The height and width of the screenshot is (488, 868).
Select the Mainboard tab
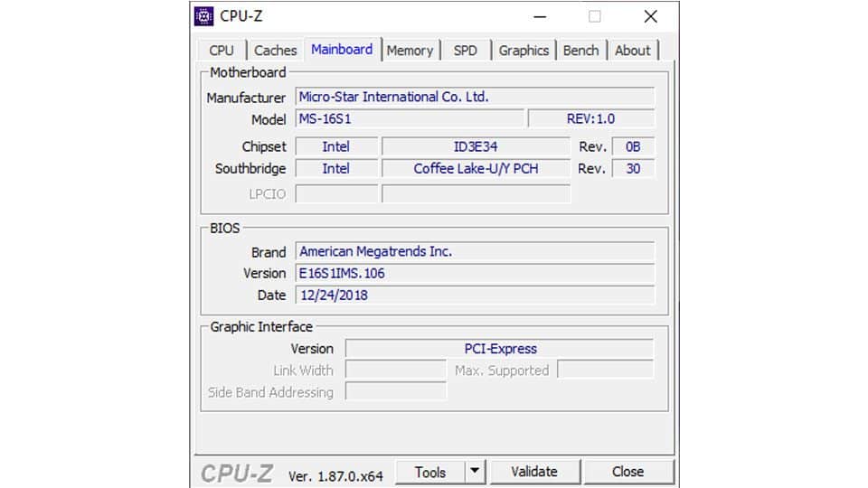(x=342, y=49)
